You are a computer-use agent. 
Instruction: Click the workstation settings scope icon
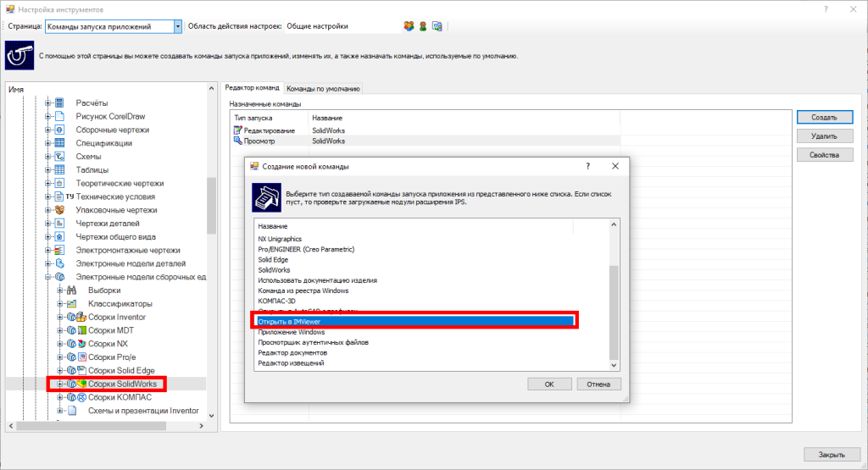[437, 26]
